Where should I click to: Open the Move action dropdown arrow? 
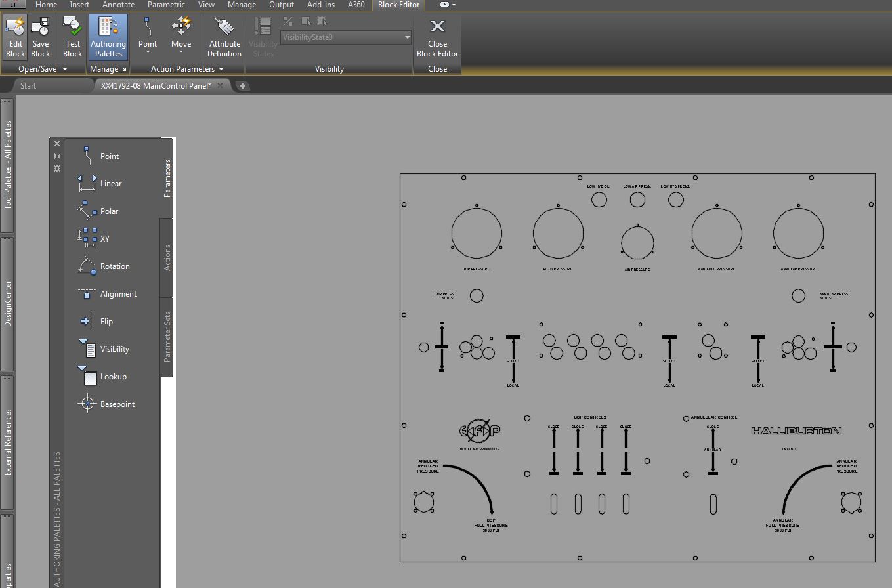point(181,52)
